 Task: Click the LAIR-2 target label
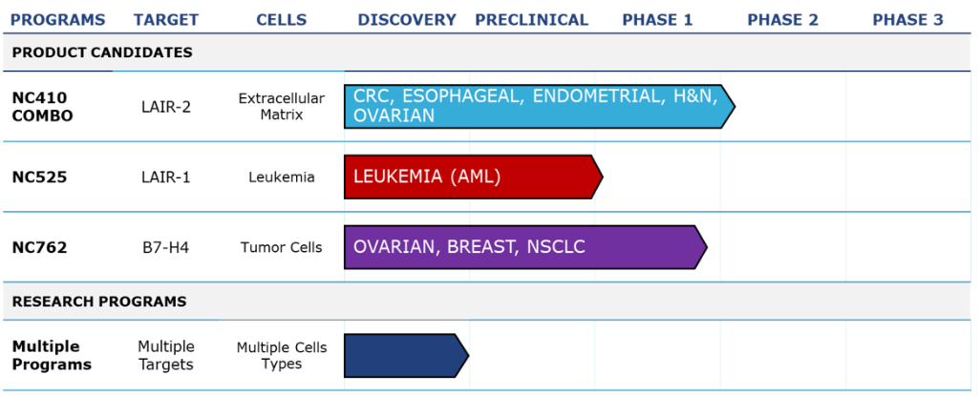click(165, 109)
